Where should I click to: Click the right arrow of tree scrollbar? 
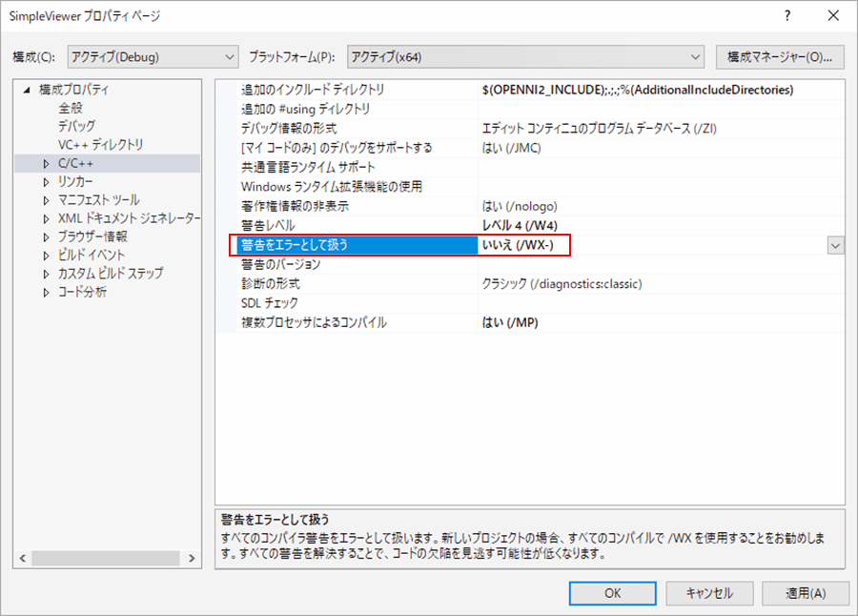tap(192, 559)
